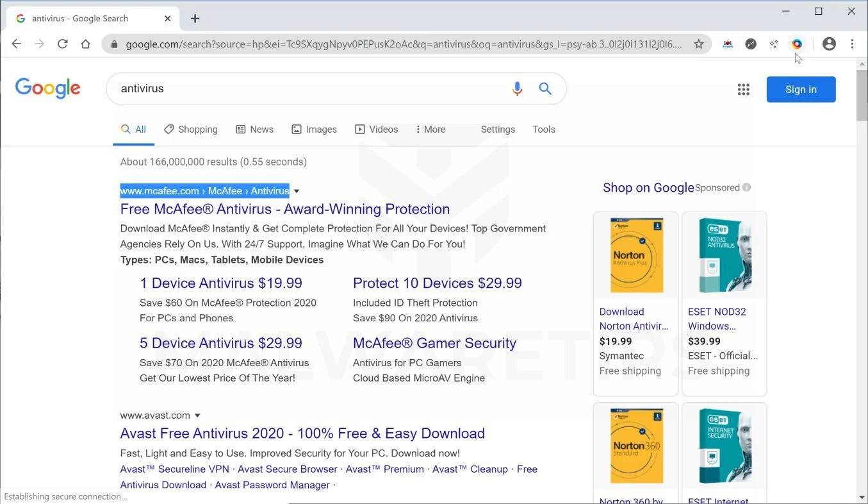Click the ESET NOD32 Antivirus product image

coord(725,255)
